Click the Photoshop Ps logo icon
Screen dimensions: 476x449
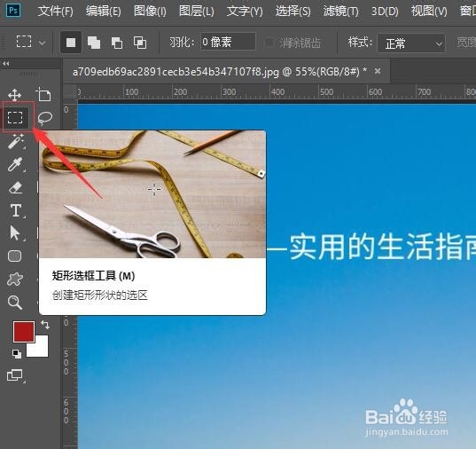click(x=13, y=11)
